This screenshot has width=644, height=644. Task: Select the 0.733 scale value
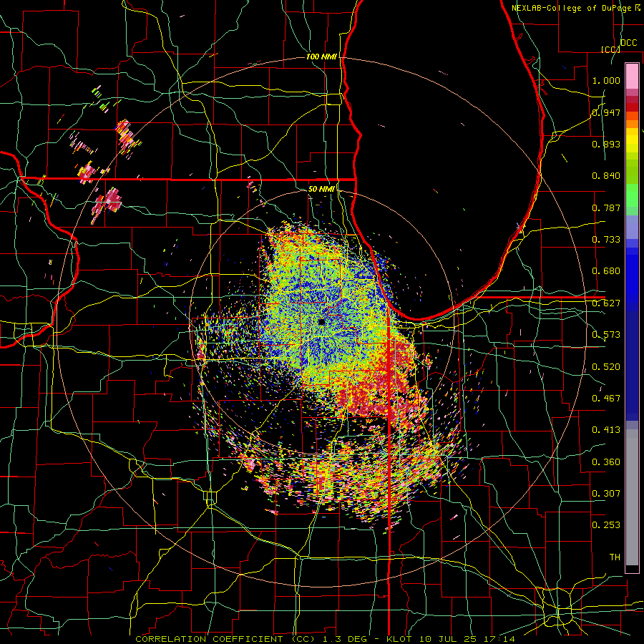tap(606, 240)
